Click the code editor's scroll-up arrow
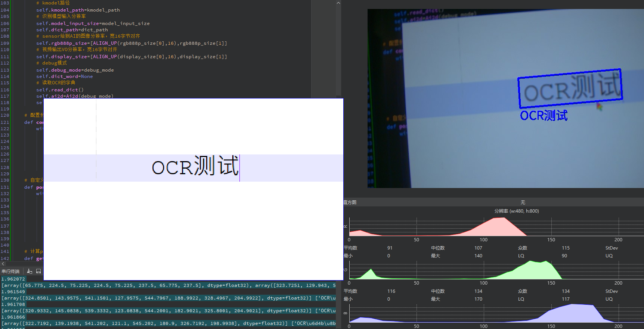The height and width of the screenshot is (329, 644). coord(338,3)
